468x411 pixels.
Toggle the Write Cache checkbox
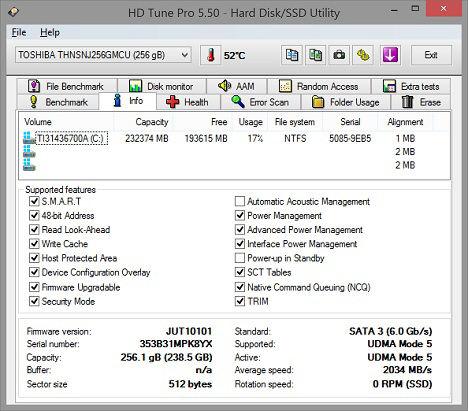pyautogui.click(x=34, y=244)
